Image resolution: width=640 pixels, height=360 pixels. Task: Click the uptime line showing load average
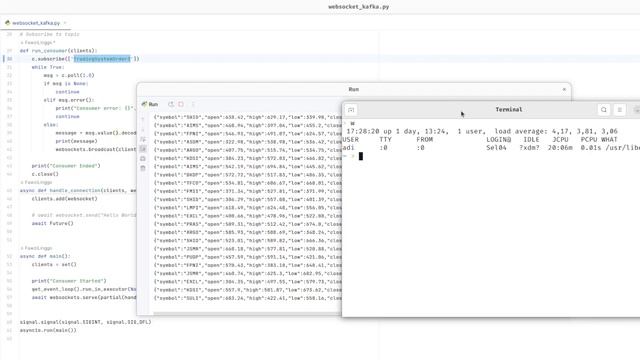[482, 131]
